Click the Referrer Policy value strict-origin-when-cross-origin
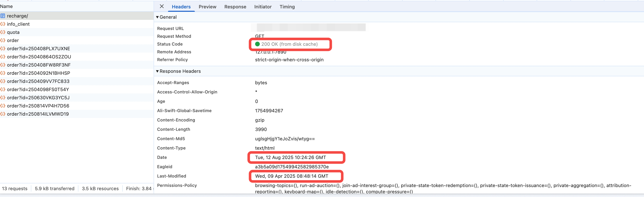The width and height of the screenshot is (644, 197). point(289,60)
